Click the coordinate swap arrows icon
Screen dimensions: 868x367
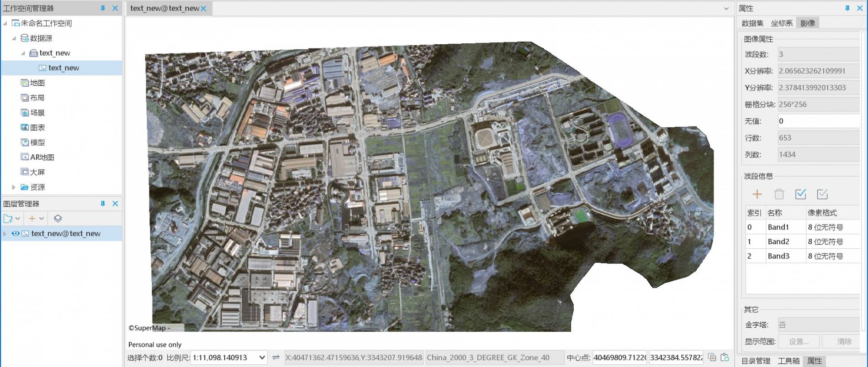coord(276,357)
